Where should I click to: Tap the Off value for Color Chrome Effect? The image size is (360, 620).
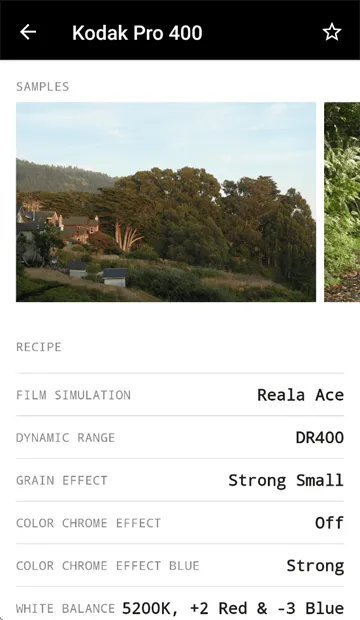(329, 523)
